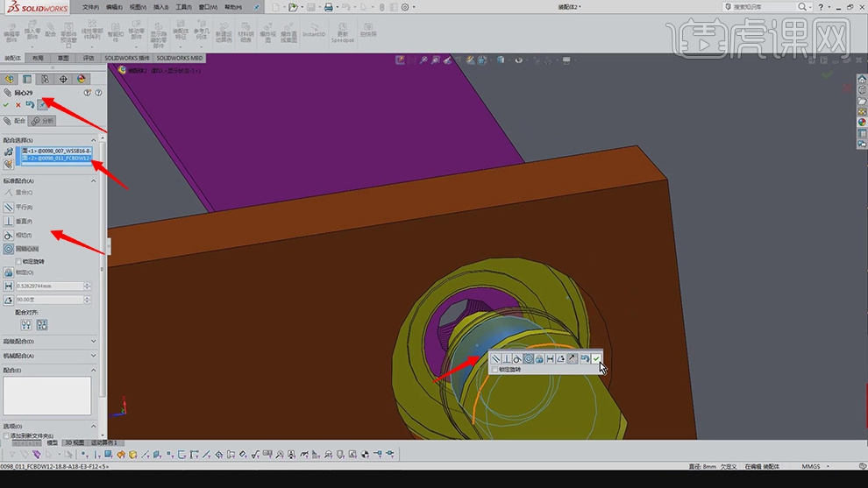Switch to the 分析 tab

coord(43,121)
